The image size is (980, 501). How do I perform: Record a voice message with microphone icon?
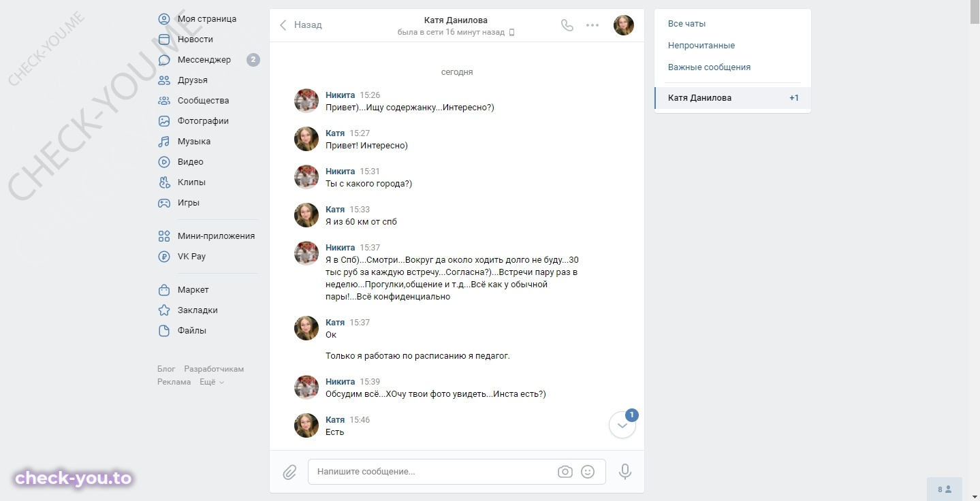click(x=625, y=472)
